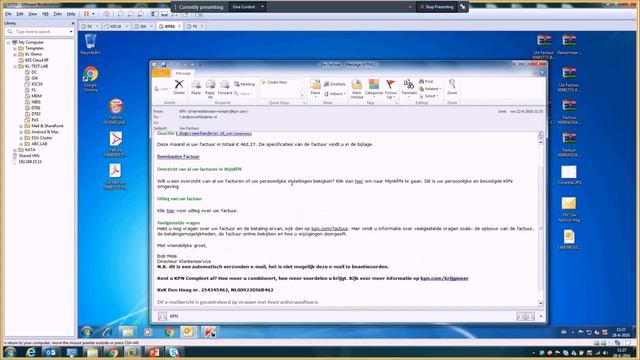640x360 pixels.
Task: Open the library search dropdown arrow
Action: tap(71, 31)
